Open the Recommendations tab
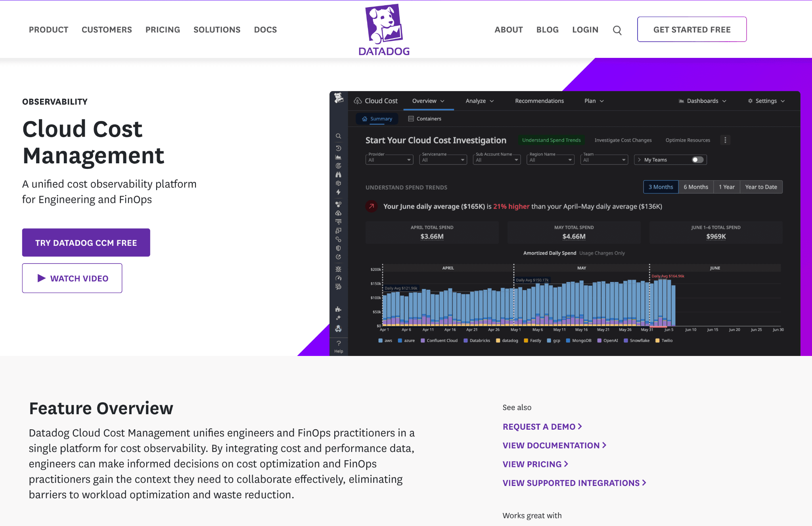Image resolution: width=812 pixels, height=526 pixels. click(539, 101)
